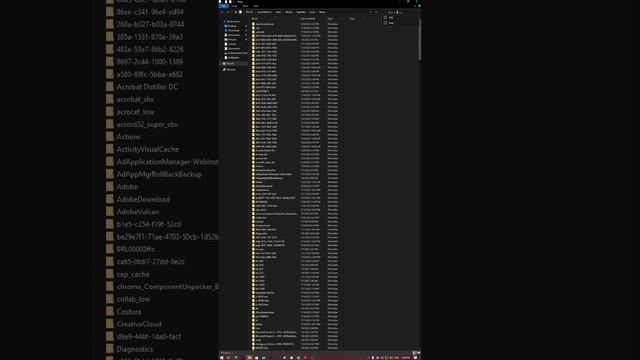Click folder icon beside magnified Adobe
The height and width of the screenshot is (360, 640).
(x=110, y=187)
